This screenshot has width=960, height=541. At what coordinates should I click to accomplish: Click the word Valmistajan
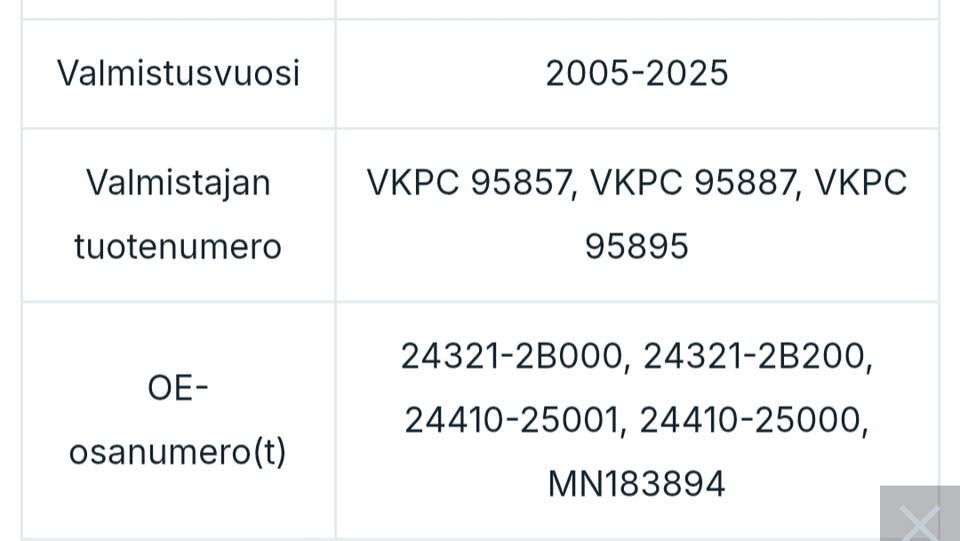pyautogui.click(x=178, y=183)
